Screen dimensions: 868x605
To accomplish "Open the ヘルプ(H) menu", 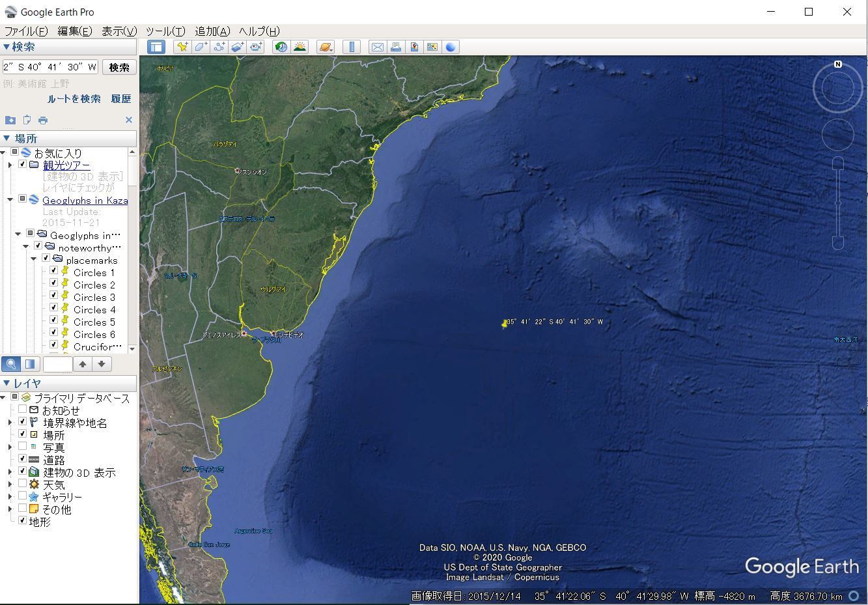I will click(x=259, y=31).
